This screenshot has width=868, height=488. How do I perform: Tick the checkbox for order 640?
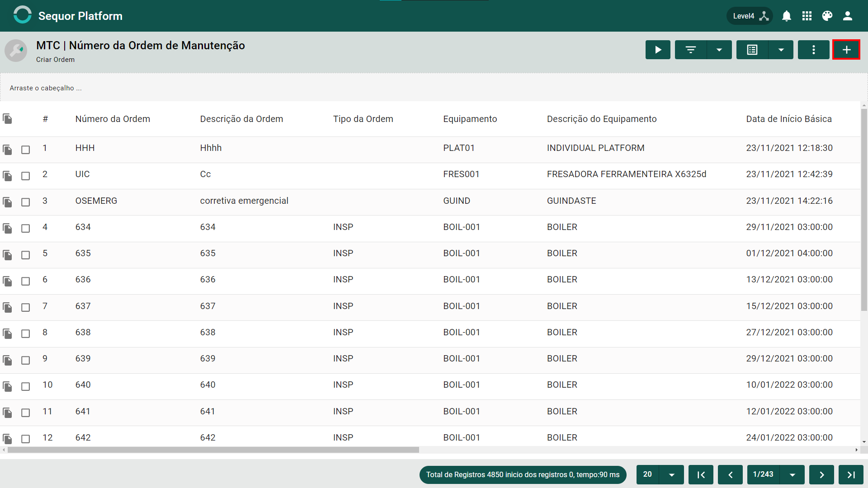click(x=26, y=386)
